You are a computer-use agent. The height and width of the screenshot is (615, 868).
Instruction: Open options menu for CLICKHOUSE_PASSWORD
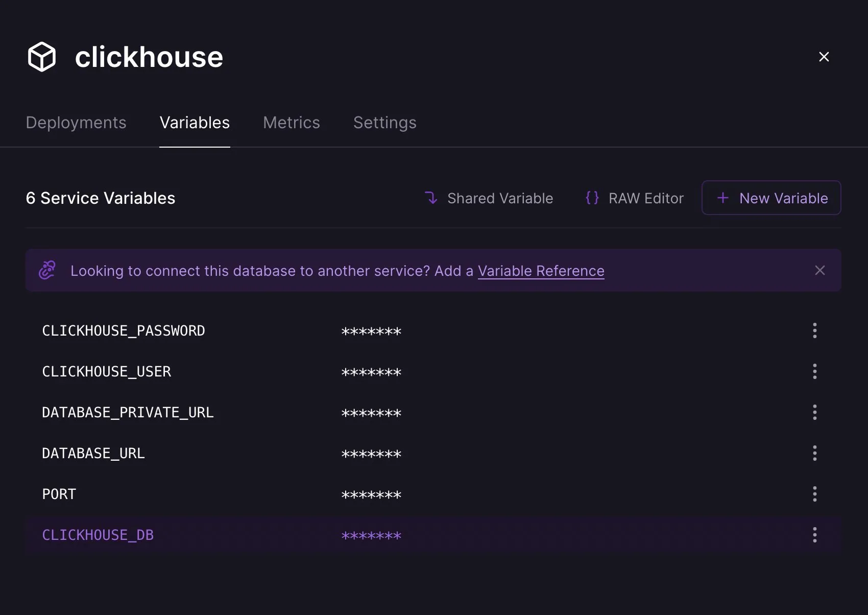815,330
